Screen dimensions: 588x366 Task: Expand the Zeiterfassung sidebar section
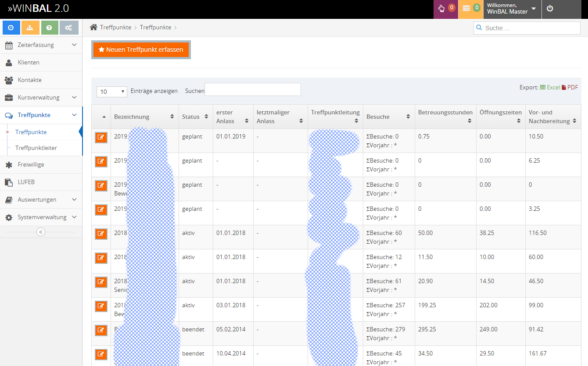[41, 45]
